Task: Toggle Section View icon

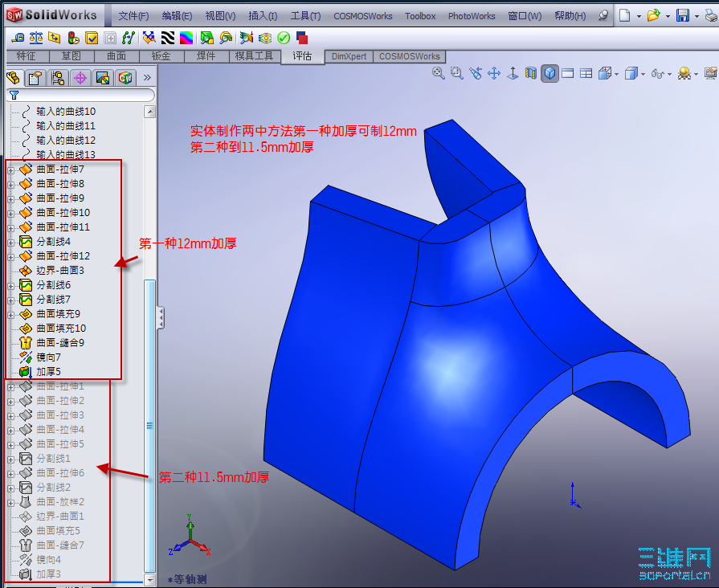Action: 531,73
